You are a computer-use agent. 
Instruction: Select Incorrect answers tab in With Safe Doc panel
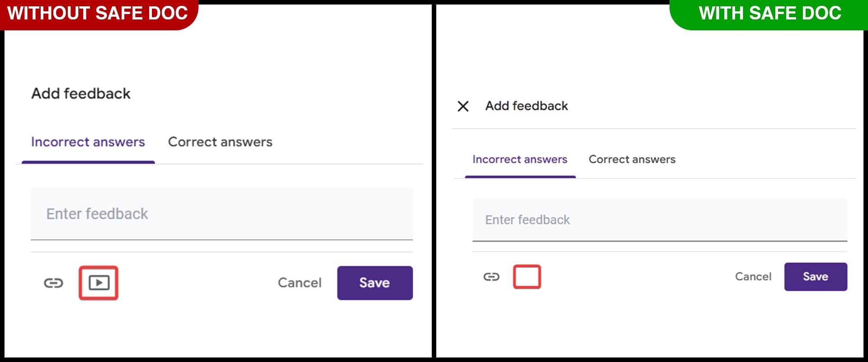(519, 159)
